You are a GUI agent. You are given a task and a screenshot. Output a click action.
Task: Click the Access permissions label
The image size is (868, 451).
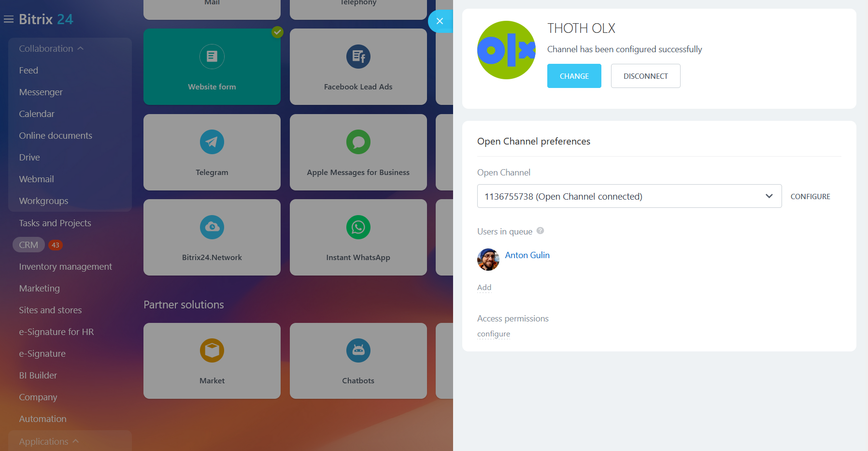(513, 319)
